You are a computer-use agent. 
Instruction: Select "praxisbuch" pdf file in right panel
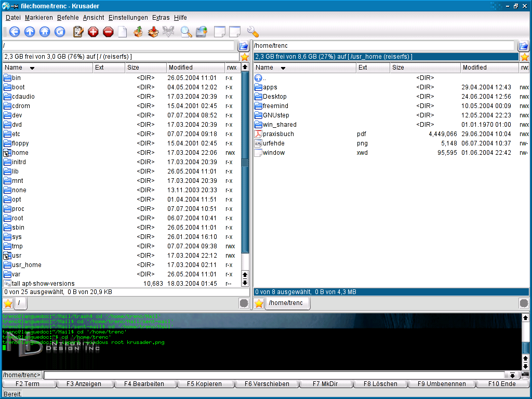(391, 134)
